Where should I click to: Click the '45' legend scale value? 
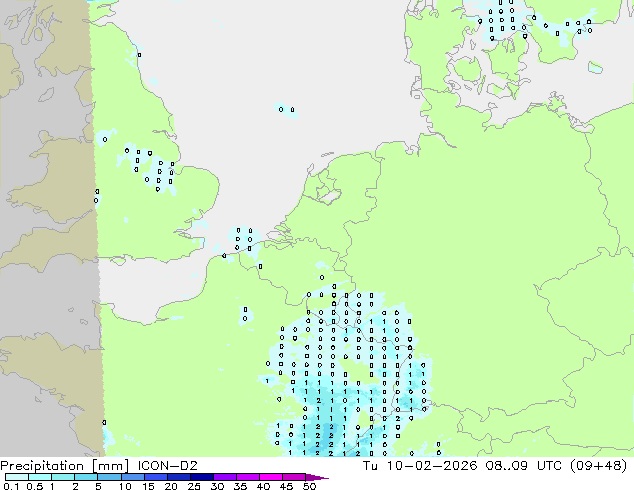click(286, 486)
